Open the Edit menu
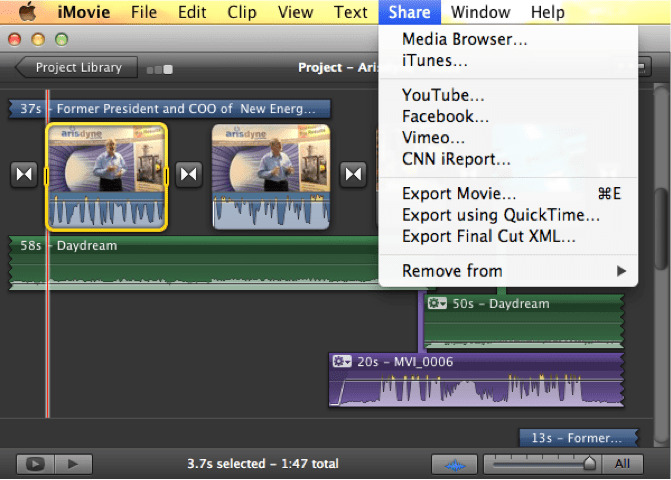671x480 pixels. (192, 12)
